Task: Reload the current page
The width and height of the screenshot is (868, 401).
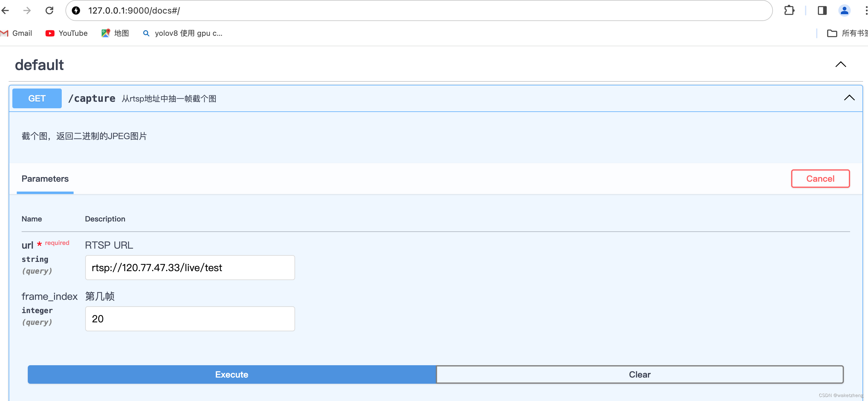Action: click(49, 10)
